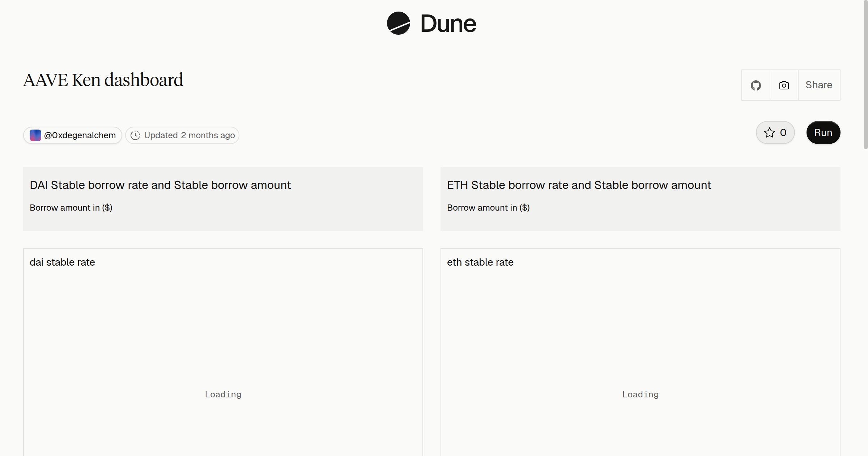Click the AAVE Ken dashboard title
This screenshot has width=868, height=456.
click(x=103, y=80)
